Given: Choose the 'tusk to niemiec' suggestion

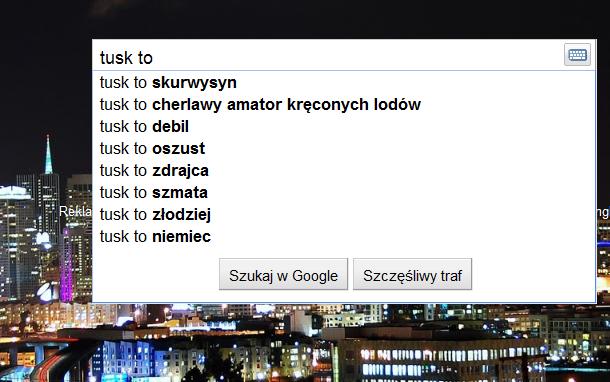Looking at the screenshot, I should pos(344,237).
